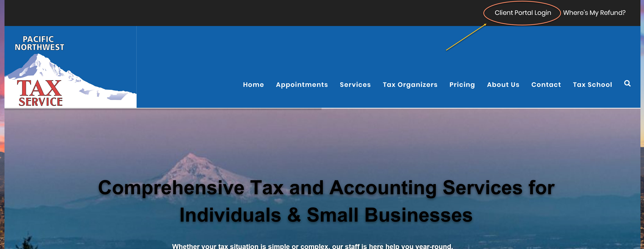644x249 pixels.
Task: Select the Contact navigation item
Action: point(546,84)
